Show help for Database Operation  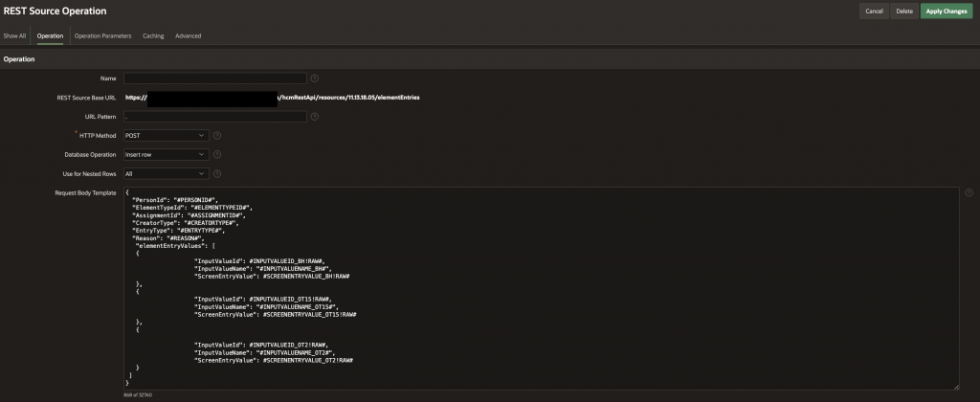(217, 154)
